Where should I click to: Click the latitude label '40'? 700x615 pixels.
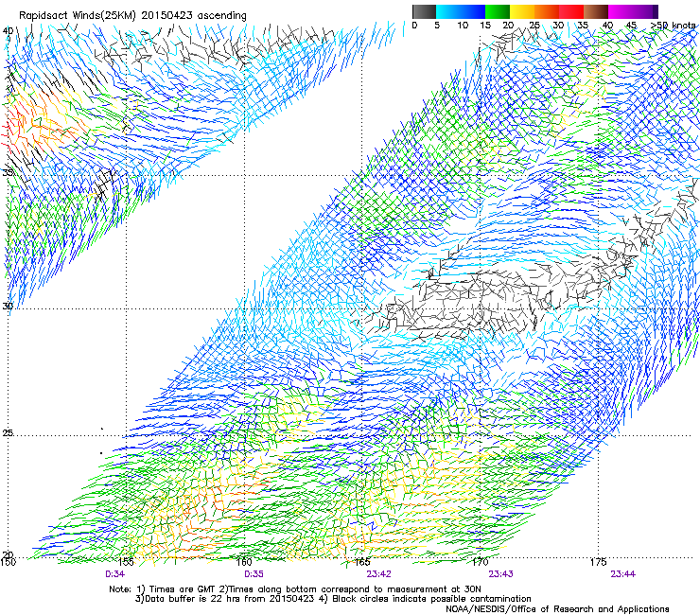[x=8, y=31]
